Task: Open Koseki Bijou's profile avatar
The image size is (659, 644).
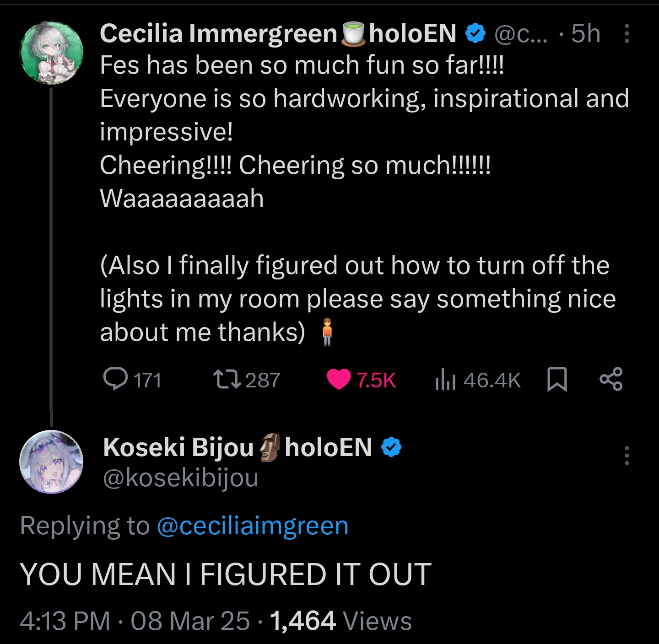Action: (51, 462)
